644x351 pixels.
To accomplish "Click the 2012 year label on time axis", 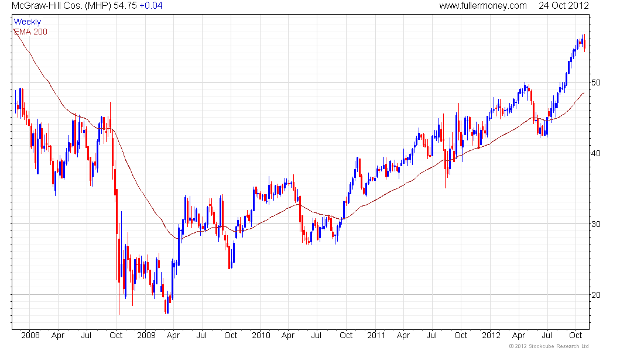I will click(491, 335).
